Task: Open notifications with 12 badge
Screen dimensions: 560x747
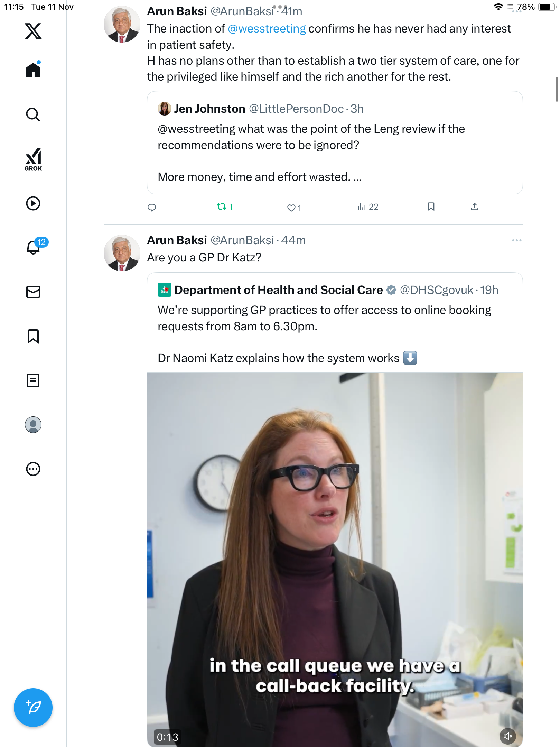Action: (34, 247)
